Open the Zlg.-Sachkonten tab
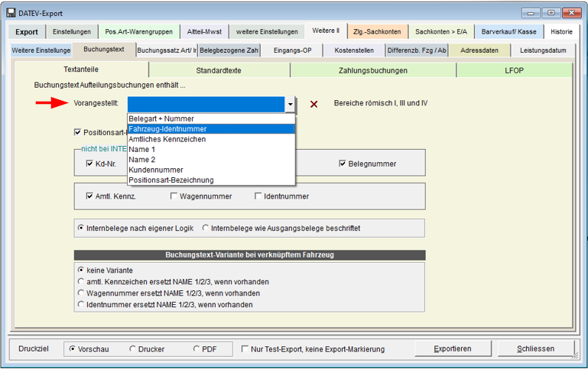 click(377, 32)
